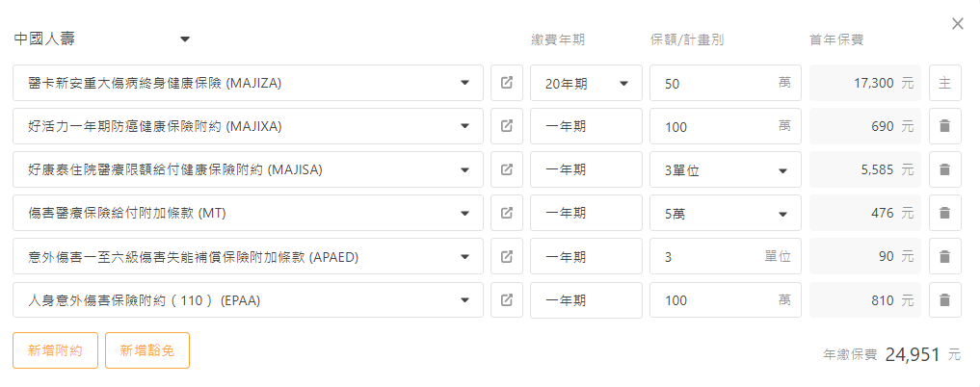
Task: Expand the EPAA rider product selector
Action: coord(466,300)
